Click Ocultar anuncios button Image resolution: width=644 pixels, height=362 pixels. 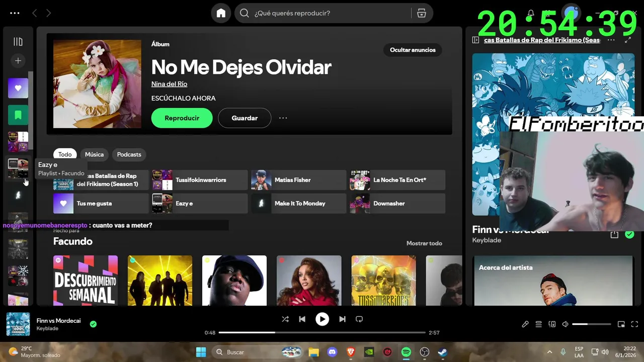(x=413, y=50)
